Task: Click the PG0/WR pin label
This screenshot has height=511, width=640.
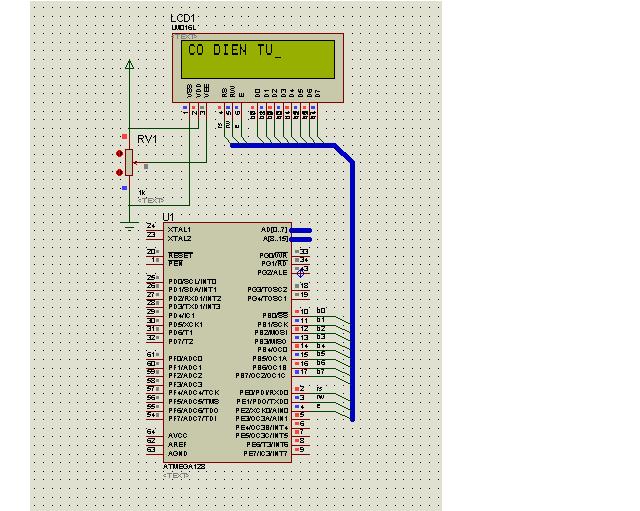Action: [273, 256]
